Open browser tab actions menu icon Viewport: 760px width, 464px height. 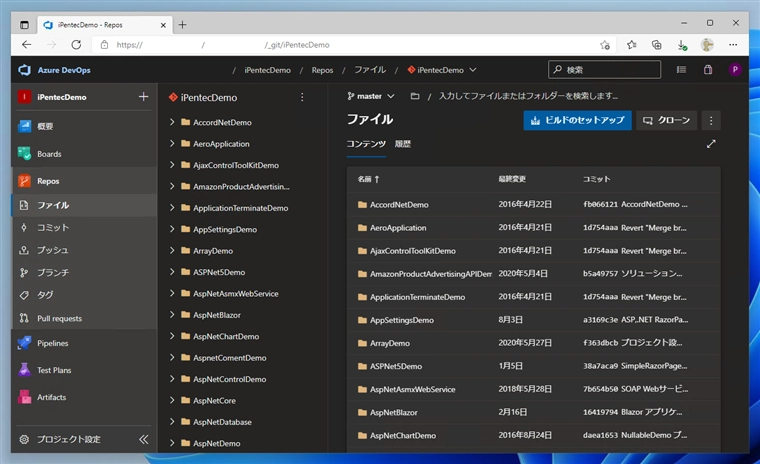coord(24,25)
